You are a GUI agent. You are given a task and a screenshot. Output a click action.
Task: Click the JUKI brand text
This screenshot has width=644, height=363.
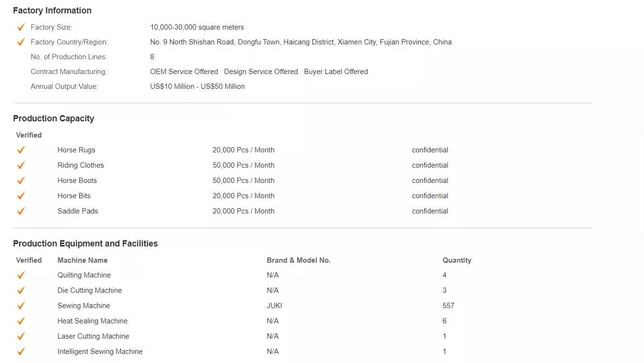click(x=274, y=306)
